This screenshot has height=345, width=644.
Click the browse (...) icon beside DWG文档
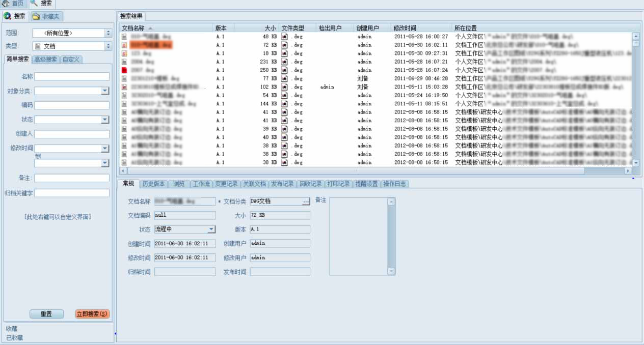(306, 202)
